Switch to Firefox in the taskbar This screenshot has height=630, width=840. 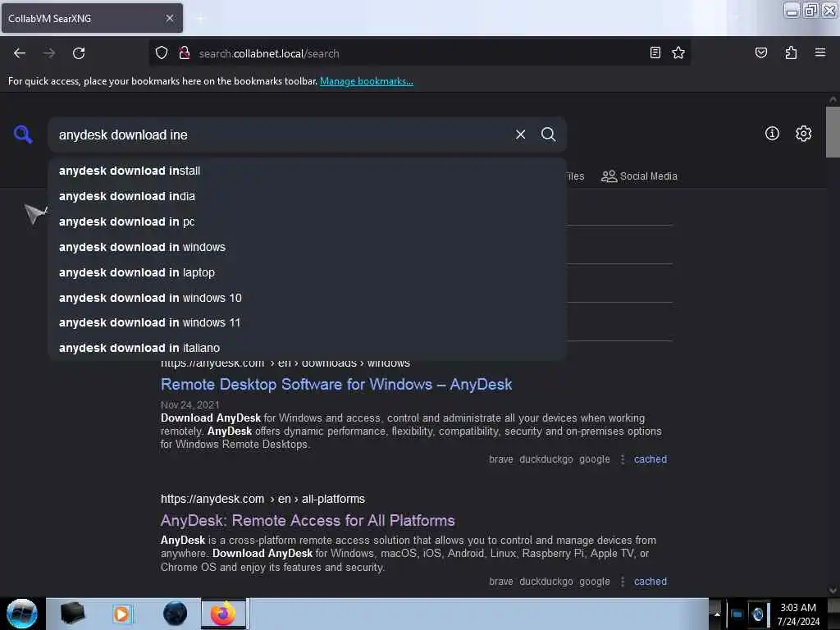tap(223, 614)
